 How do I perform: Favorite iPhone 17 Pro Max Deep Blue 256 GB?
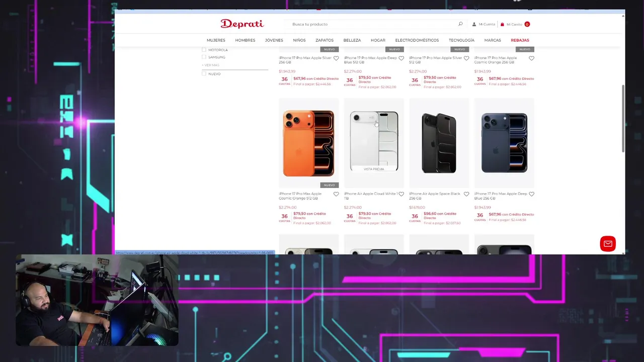[531, 194]
